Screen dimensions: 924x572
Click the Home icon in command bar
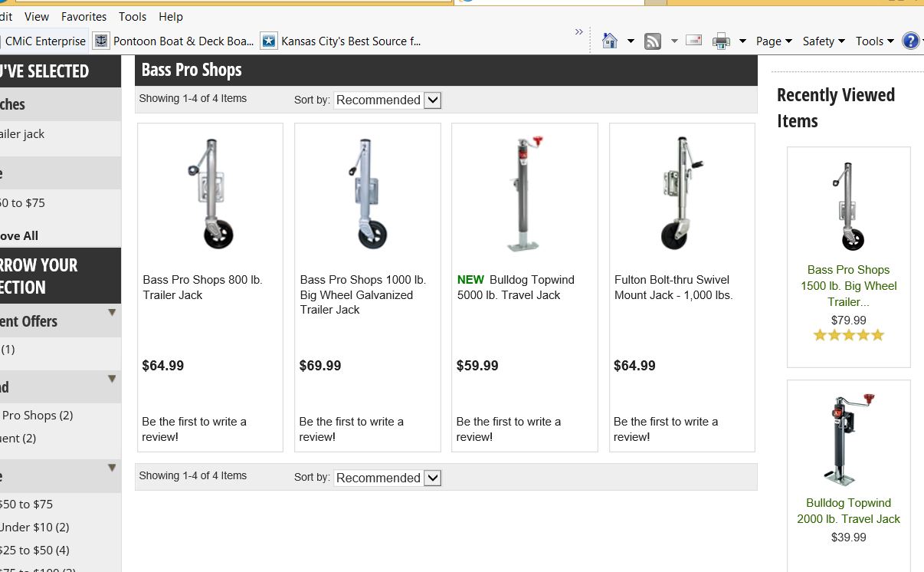(x=610, y=41)
